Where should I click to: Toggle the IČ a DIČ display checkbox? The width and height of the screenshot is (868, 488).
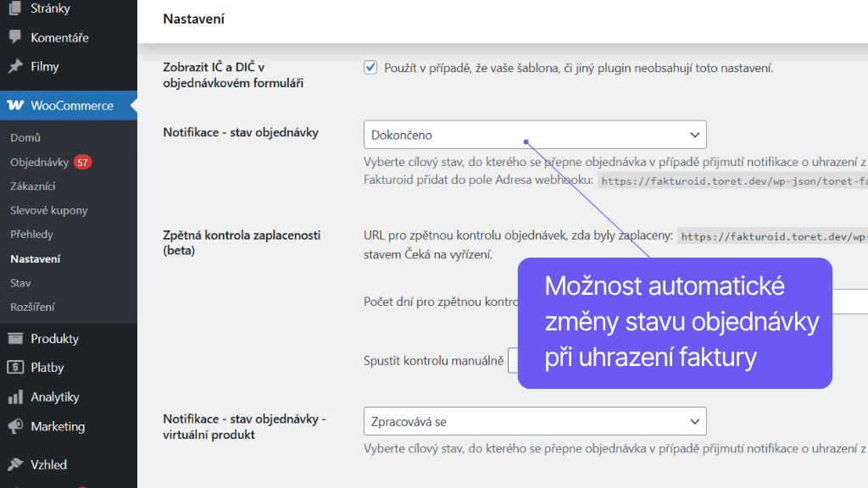tap(370, 68)
